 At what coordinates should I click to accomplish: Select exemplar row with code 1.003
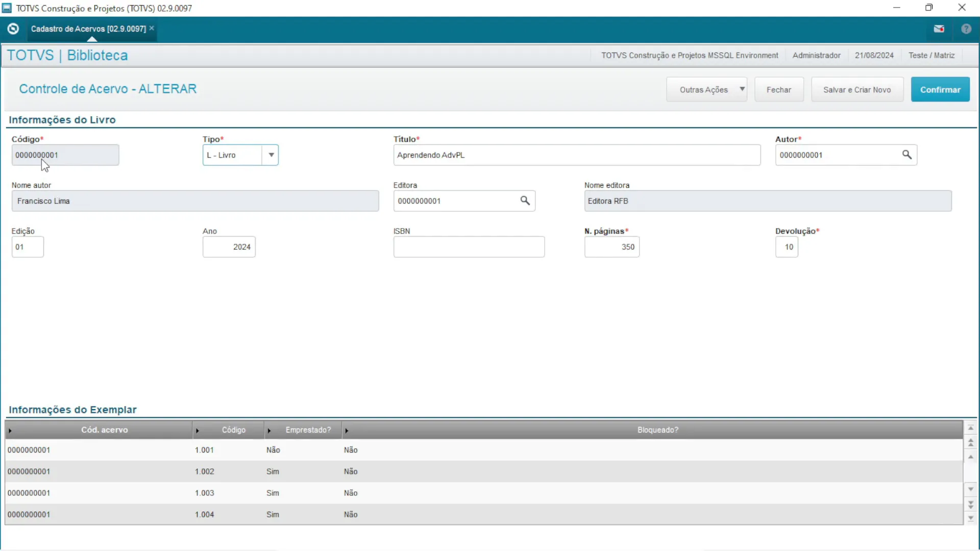[484, 492]
